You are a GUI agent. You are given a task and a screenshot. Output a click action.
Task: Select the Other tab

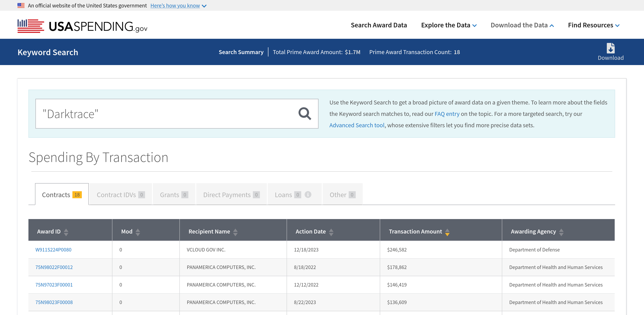tap(343, 194)
